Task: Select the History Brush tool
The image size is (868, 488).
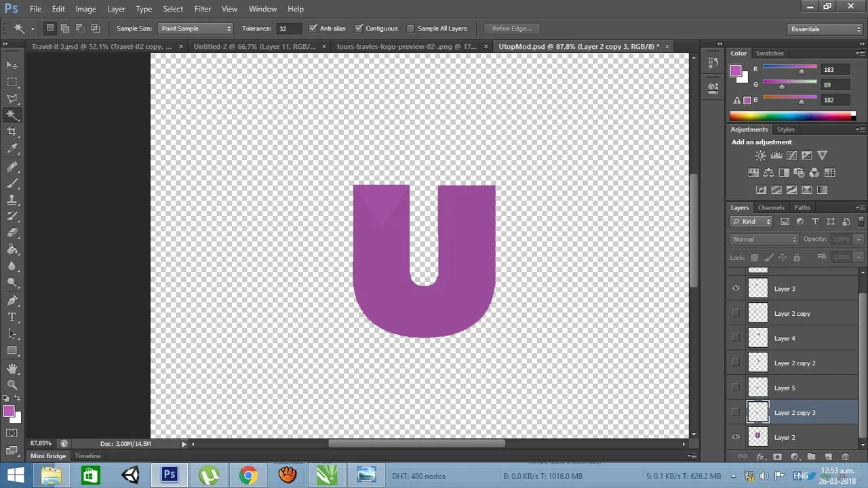Action: coord(12,217)
